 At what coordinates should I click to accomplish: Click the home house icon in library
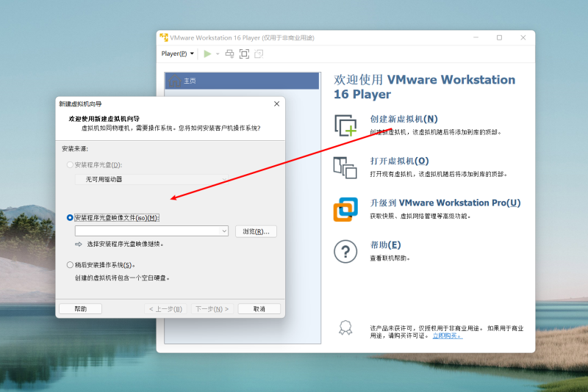(x=175, y=81)
